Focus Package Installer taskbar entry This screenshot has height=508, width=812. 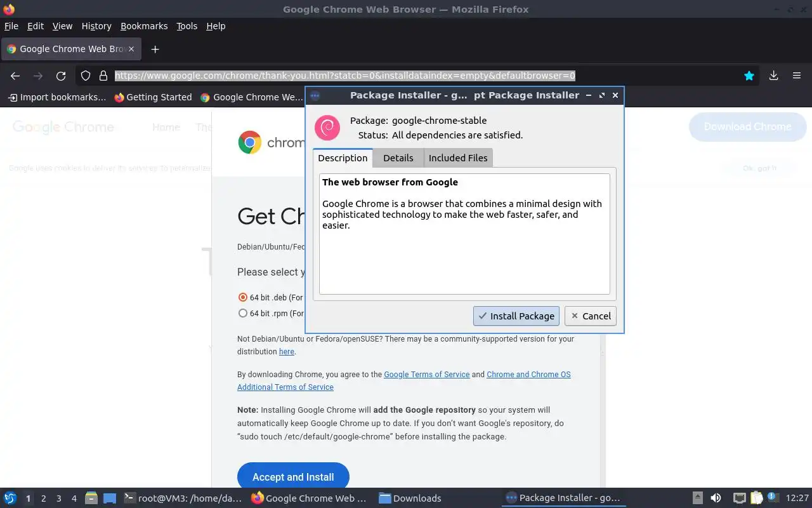563,498
